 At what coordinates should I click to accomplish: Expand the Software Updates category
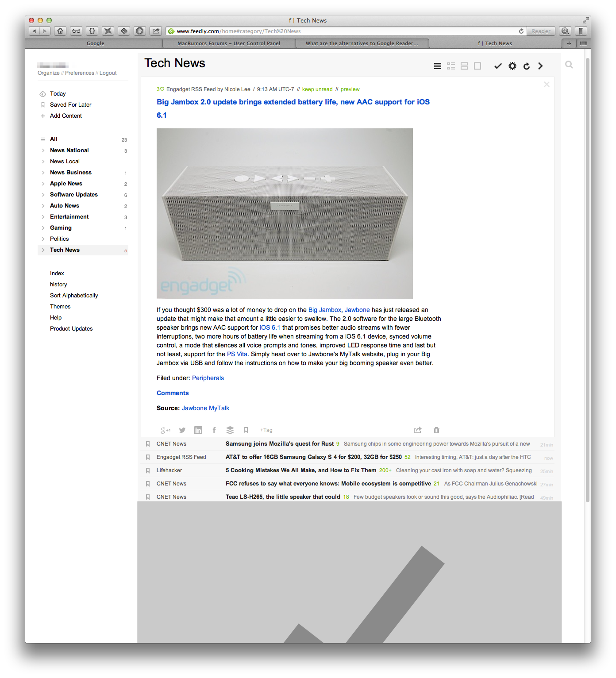(x=43, y=195)
